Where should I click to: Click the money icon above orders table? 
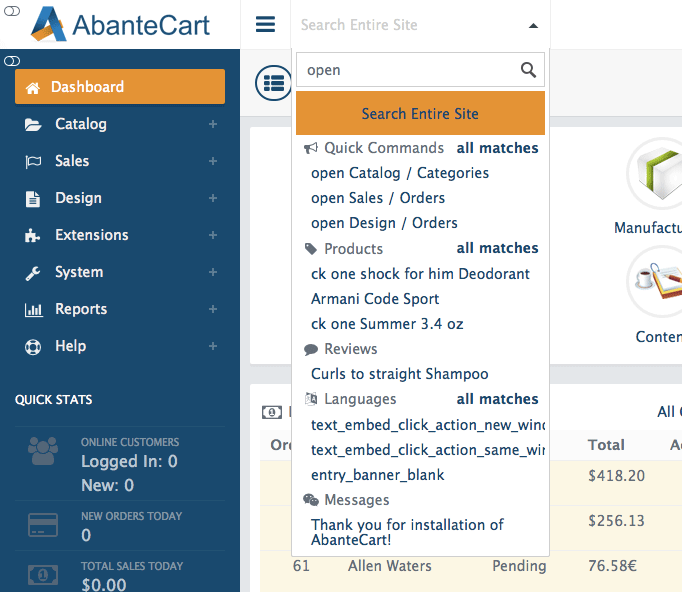pyautogui.click(x=272, y=412)
